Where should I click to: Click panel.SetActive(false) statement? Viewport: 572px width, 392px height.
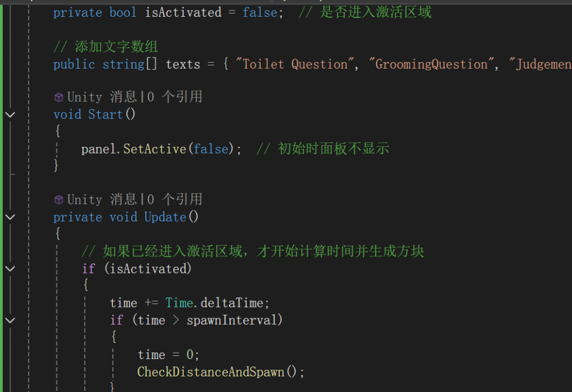point(161,149)
